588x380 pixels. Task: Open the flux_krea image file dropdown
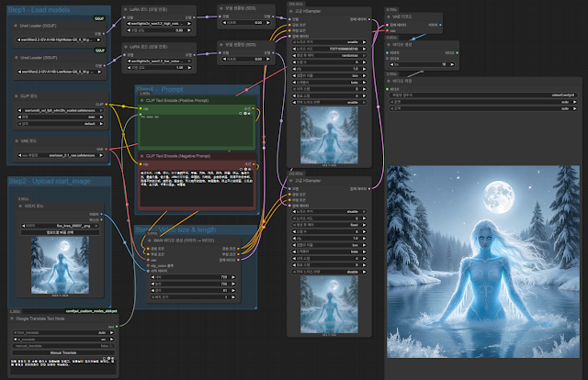pyautogui.click(x=60, y=226)
